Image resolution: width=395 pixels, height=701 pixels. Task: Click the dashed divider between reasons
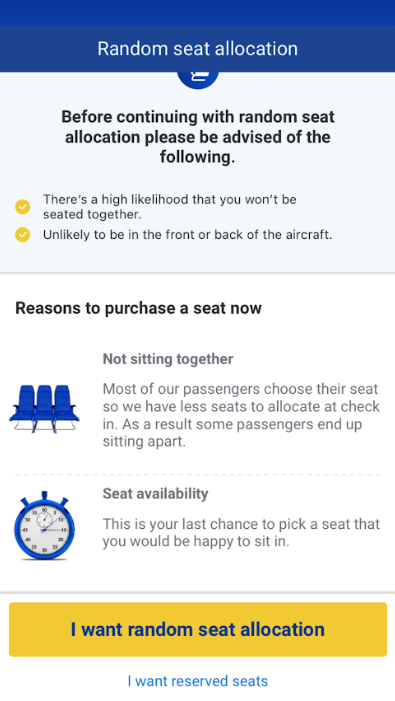(x=198, y=474)
